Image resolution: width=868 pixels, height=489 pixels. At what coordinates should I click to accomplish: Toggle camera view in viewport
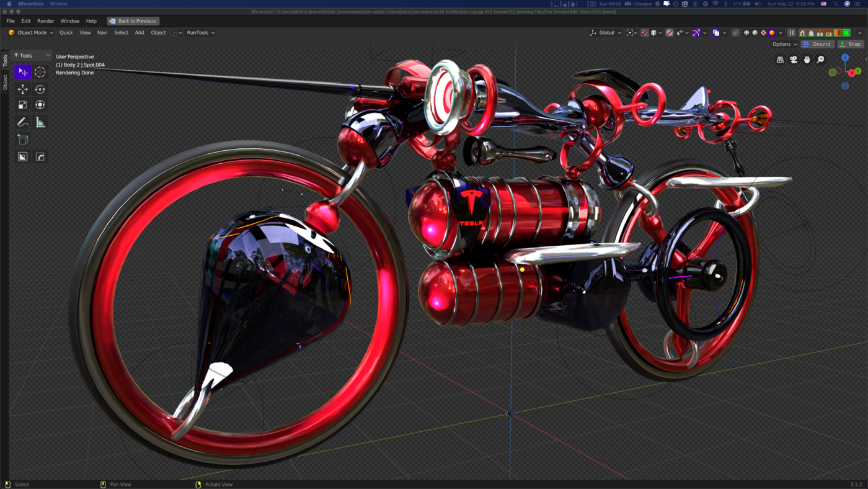pyautogui.click(x=794, y=60)
